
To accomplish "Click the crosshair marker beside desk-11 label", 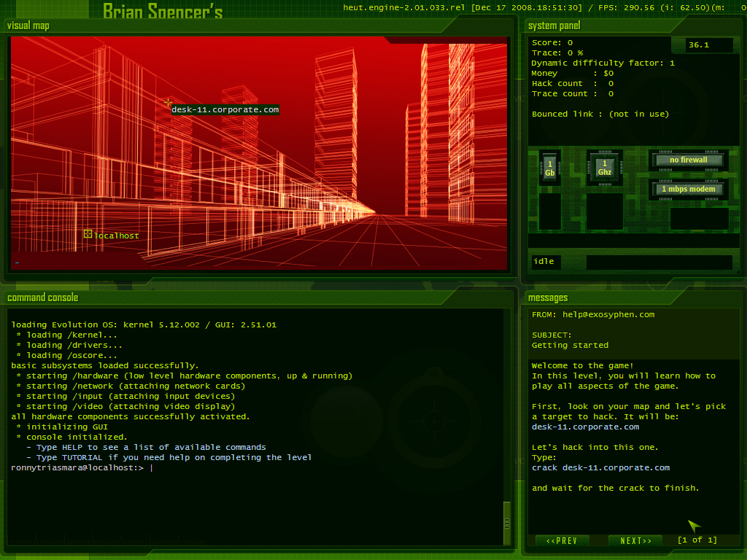I will click(168, 103).
